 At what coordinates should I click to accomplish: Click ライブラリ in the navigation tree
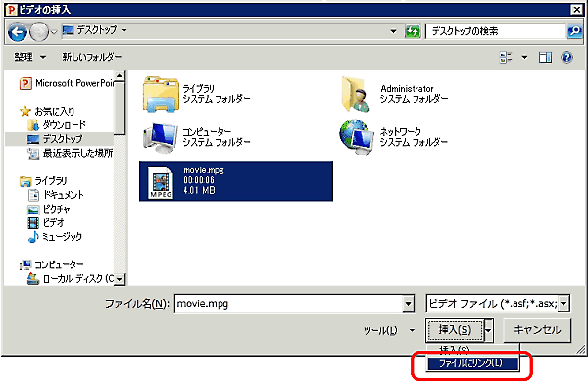pyautogui.click(x=43, y=181)
